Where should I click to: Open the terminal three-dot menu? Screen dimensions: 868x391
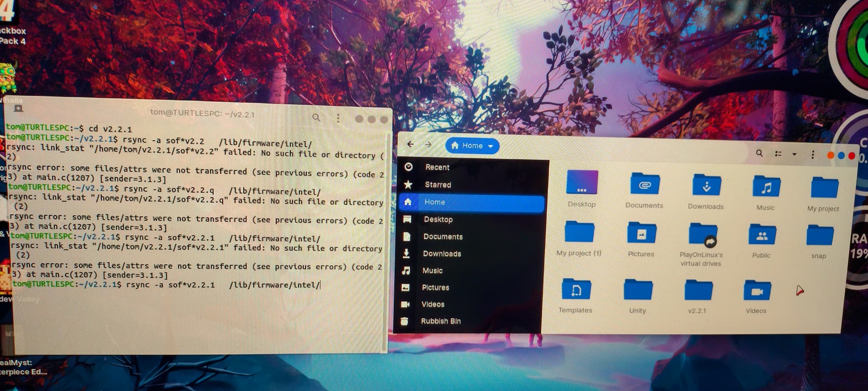tap(338, 118)
